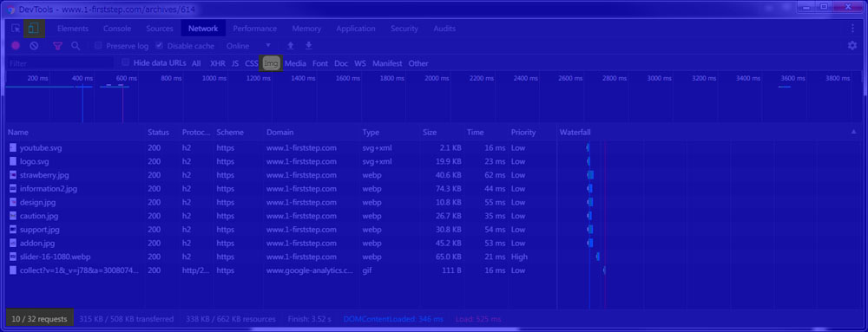Reverse Waterfall sort with the column arrow
This screenshot has width=868, height=332.
click(853, 132)
